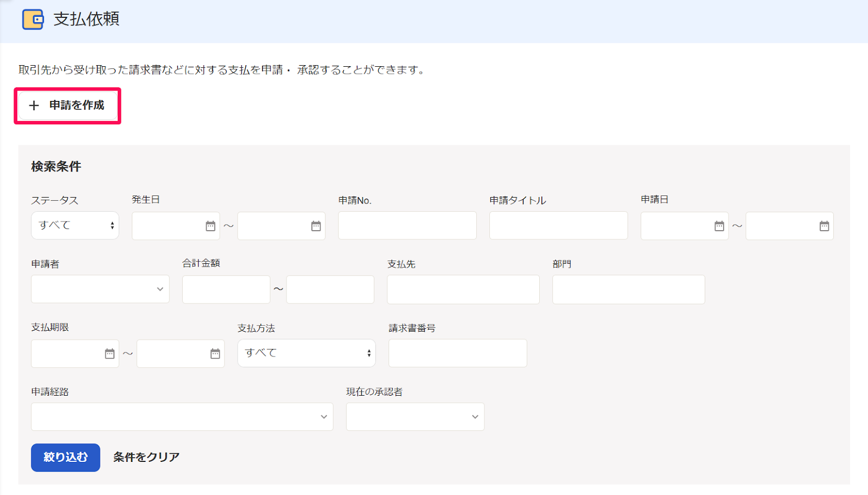
Task: Open the 支払期限 end date calendar icon
Action: (x=215, y=354)
